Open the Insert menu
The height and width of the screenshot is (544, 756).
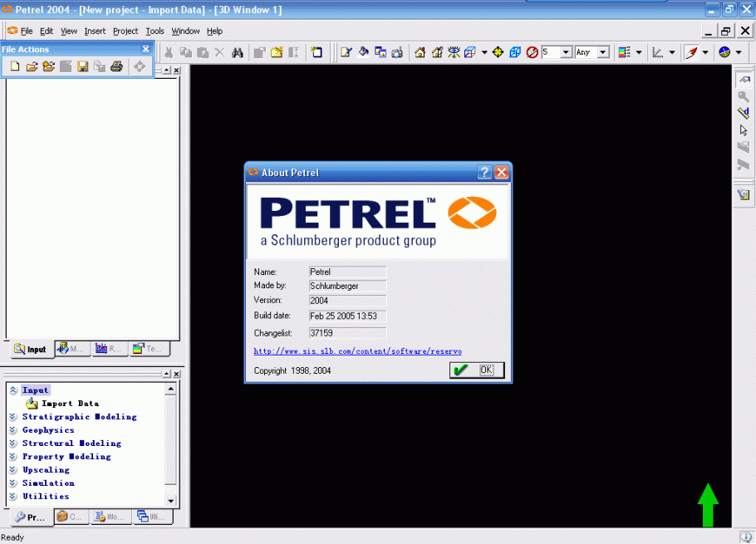tap(95, 31)
